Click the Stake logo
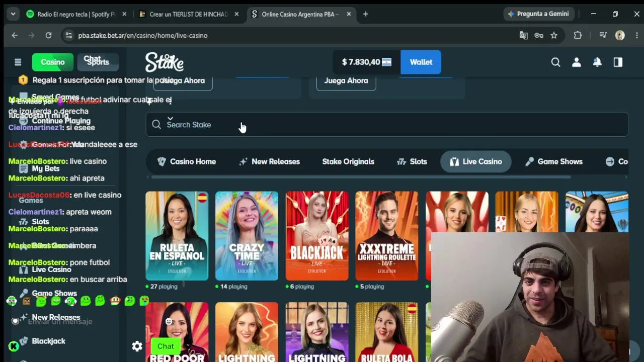Image resolution: width=644 pixels, height=362 pixels. (165, 62)
